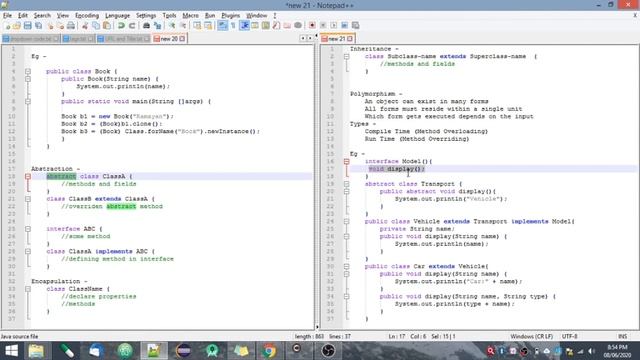Open the Macro menu
640x360 pixels.
click(190, 16)
